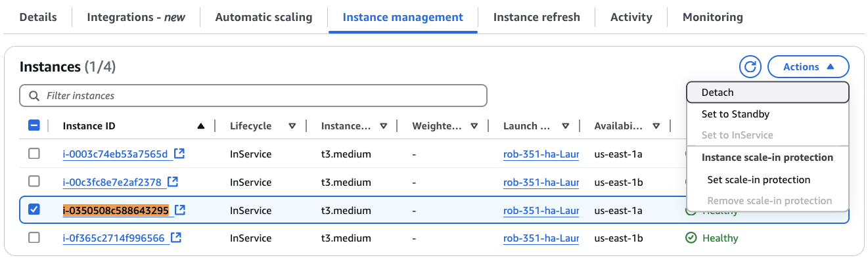Open launch template link for i-00c3fc8e7e2af2378
Screen dimensions: 868x260
click(x=541, y=183)
